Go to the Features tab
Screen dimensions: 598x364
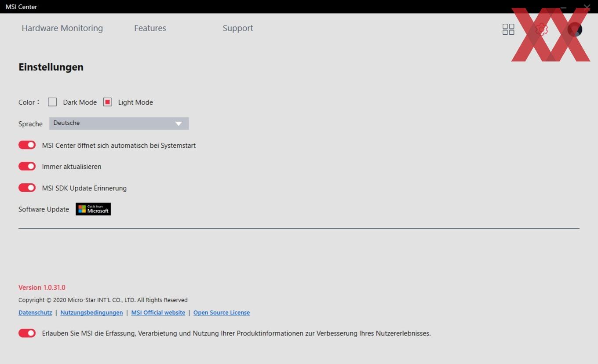click(150, 28)
